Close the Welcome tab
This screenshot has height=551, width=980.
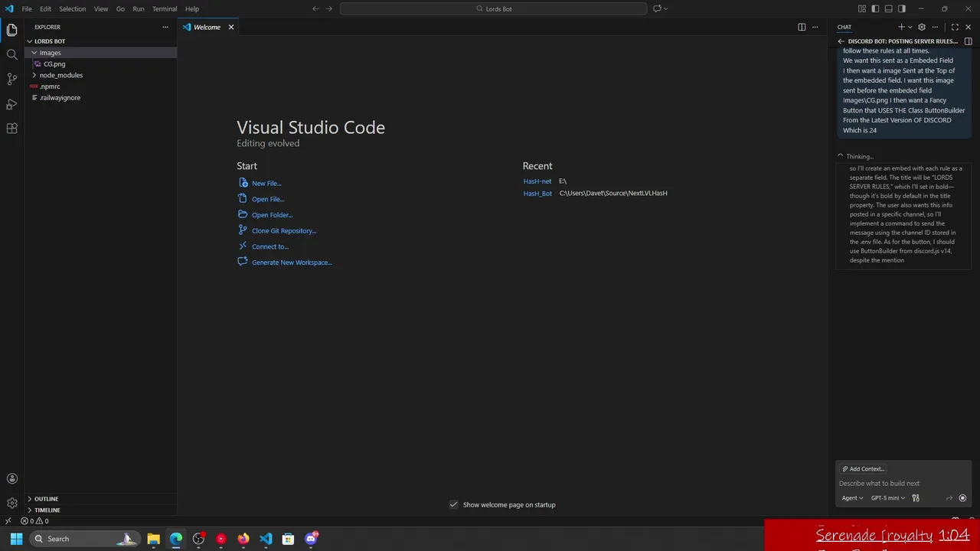click(x=230, y=27)
